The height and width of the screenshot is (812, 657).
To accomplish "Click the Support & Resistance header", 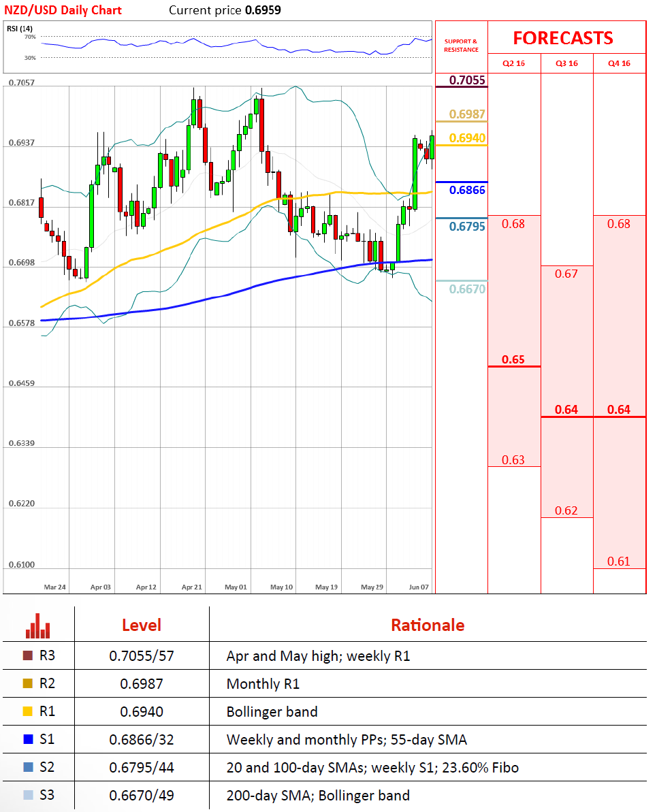I will coord(461,46).
